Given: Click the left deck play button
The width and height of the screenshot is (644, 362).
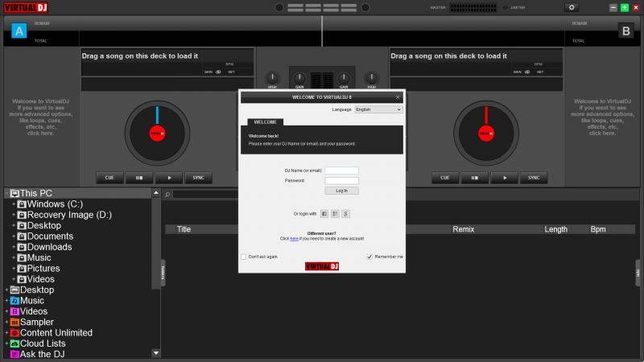Looking at the screenshot, I should [x=169, y=178].
